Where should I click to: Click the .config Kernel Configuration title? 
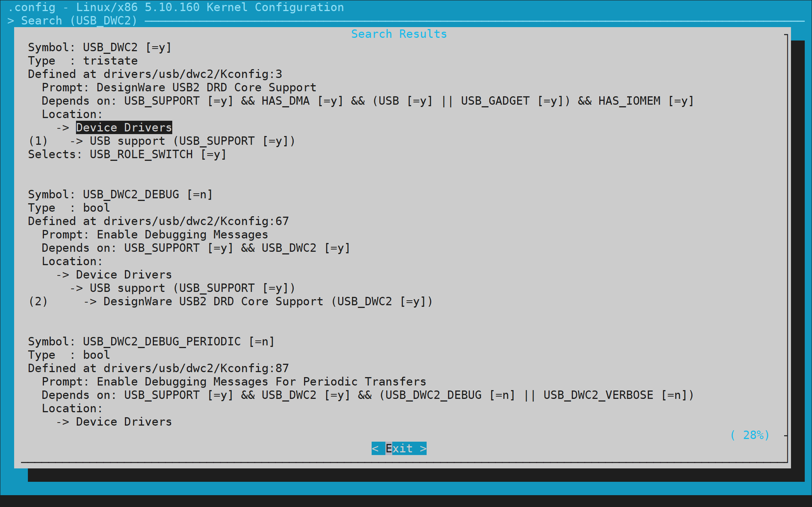point(176,7)
